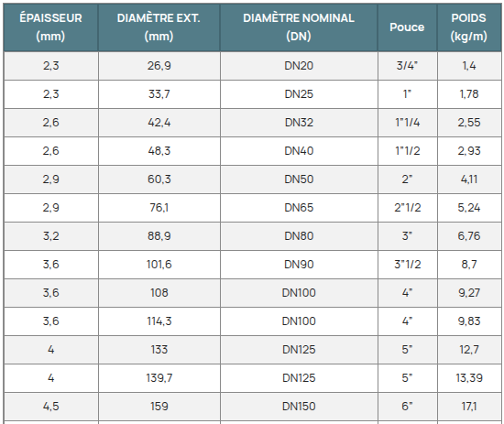Click the ÉPAISSEUR (mm) column header
The height and width of the screenshot is (424, 504).
coord(50,27)
